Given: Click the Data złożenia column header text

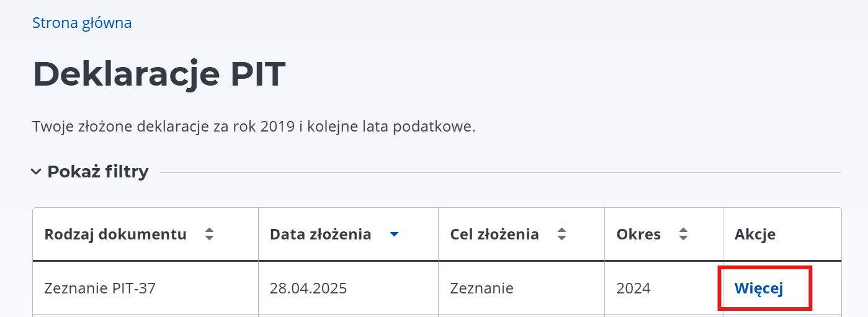Looking at the screenshot, I should pos(320,234).
